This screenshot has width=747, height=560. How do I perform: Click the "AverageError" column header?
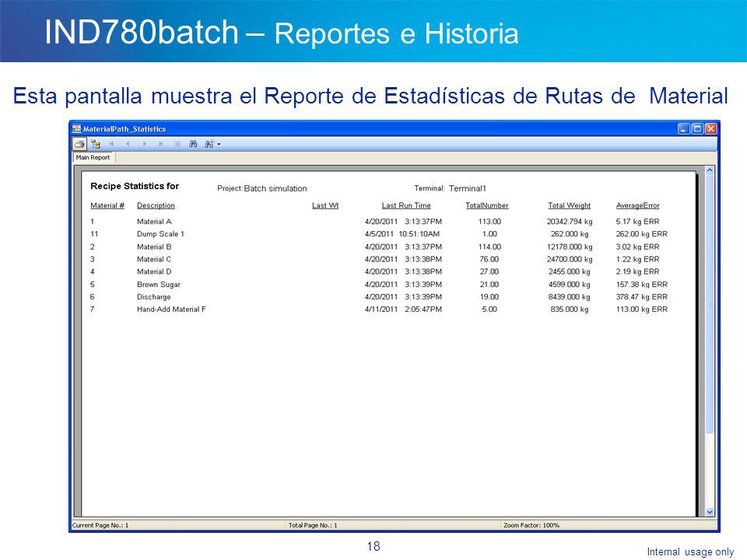pyautogui.click(x=638, y=205)
